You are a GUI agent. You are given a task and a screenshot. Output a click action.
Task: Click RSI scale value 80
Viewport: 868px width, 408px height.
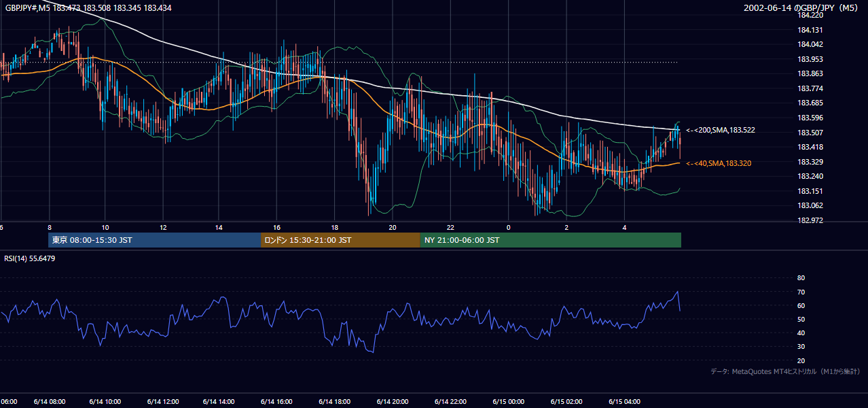[801, 278]
